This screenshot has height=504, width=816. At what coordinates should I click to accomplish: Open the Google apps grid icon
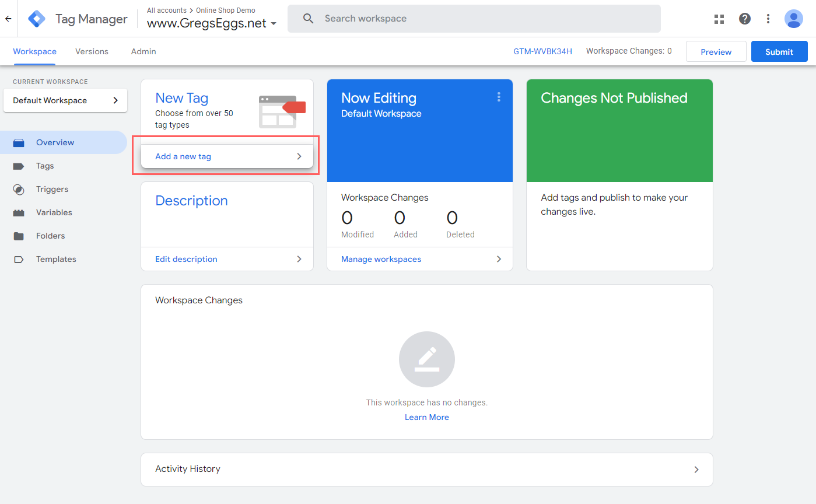tap(719, 19)
